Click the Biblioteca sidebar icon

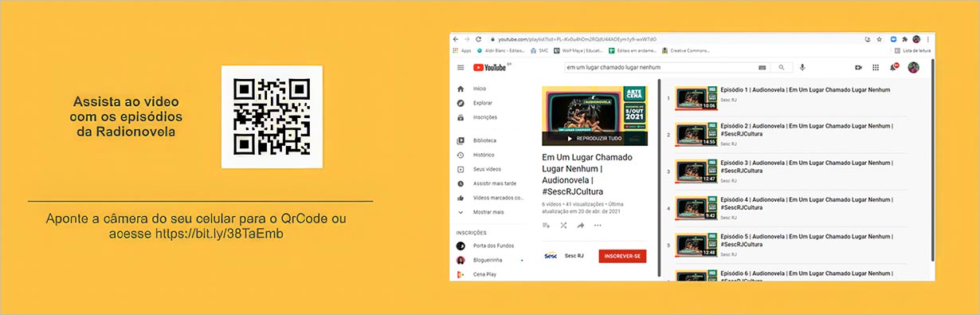(x=461, y=140)
